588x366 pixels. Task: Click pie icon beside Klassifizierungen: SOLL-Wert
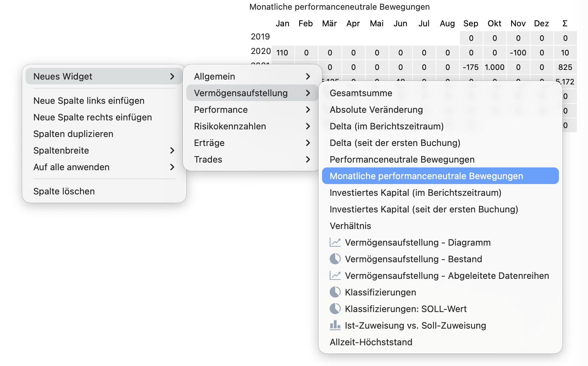coord(335,309)
